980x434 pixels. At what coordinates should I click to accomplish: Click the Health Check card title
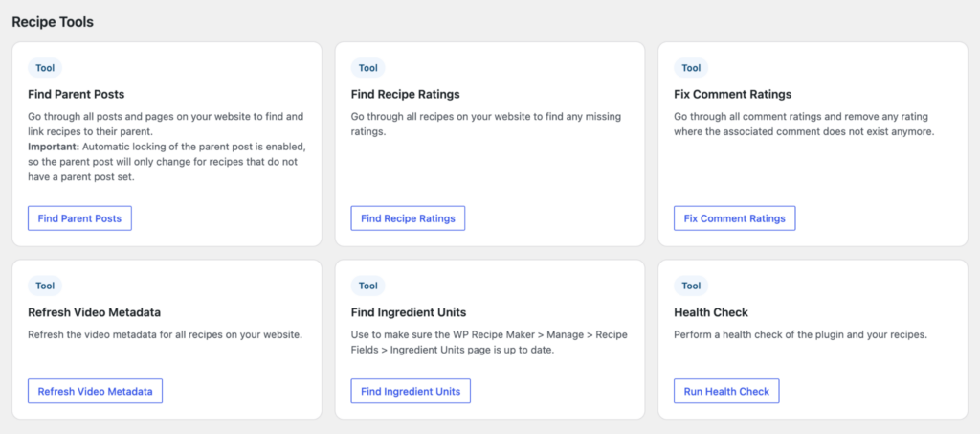point(711,312)
